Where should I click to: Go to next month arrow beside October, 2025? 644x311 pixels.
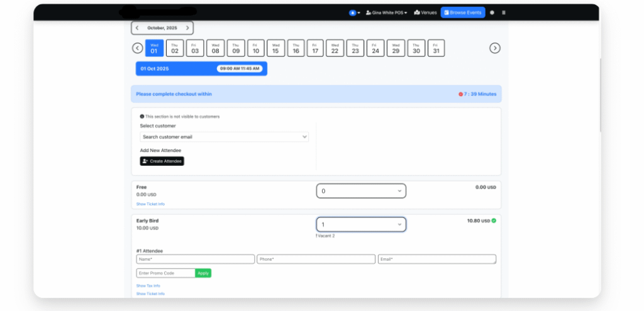coord(187,28)
